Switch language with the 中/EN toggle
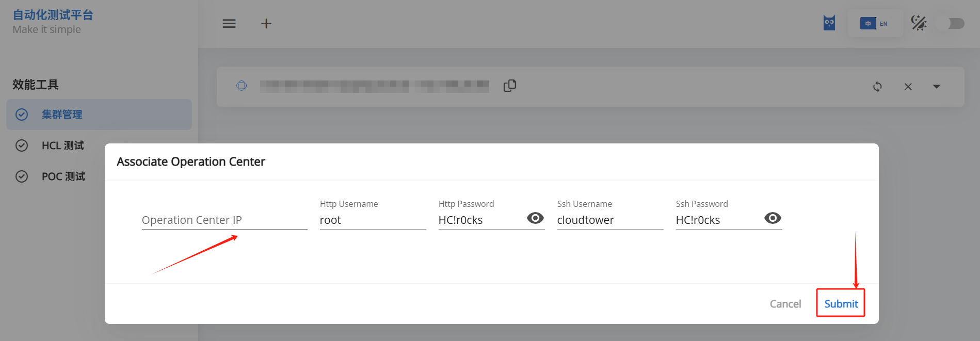The width and height of the screenshot is (980, 341). tap(875, 24)
